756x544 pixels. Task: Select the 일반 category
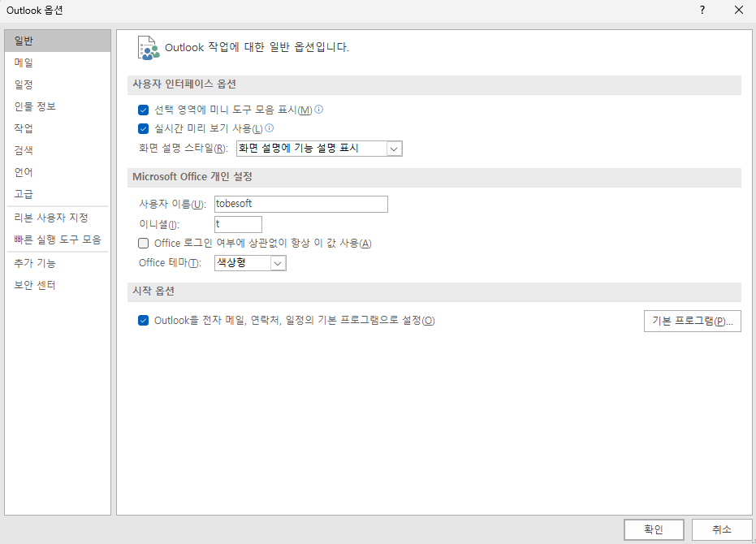click(x=58, y=41)
